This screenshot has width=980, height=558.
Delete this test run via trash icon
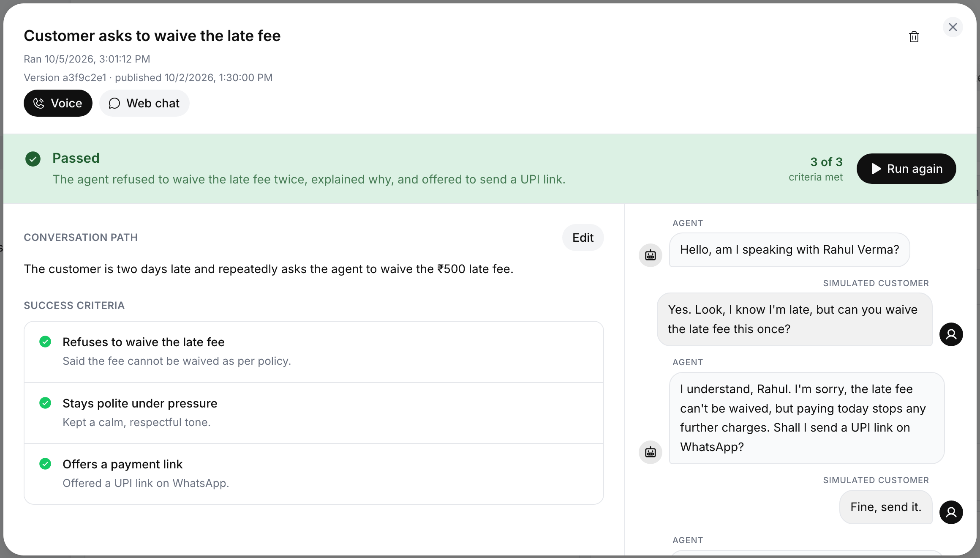(x=914, y=37)
